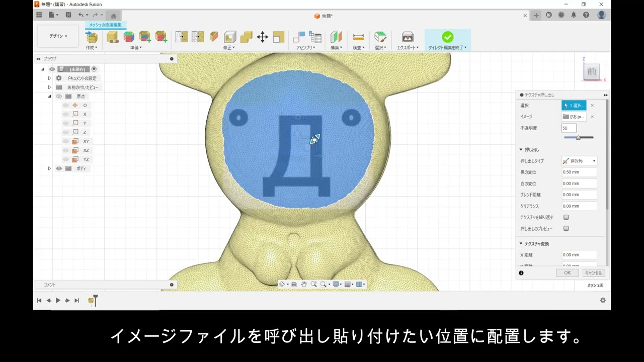Collapse the 原点 folder

(49, 96)
